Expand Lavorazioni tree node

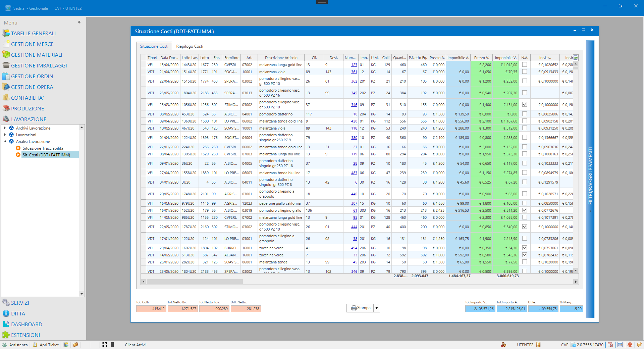(x=5, y=135)
